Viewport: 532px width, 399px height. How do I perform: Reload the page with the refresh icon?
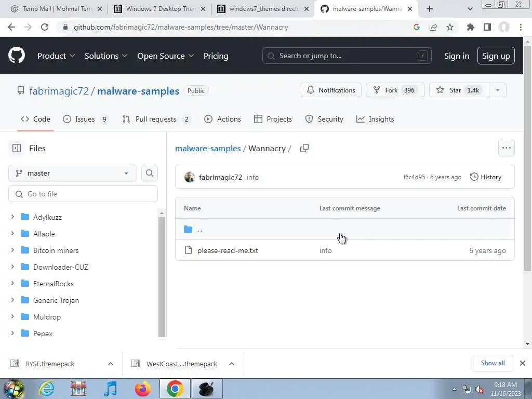coord(45,27)
